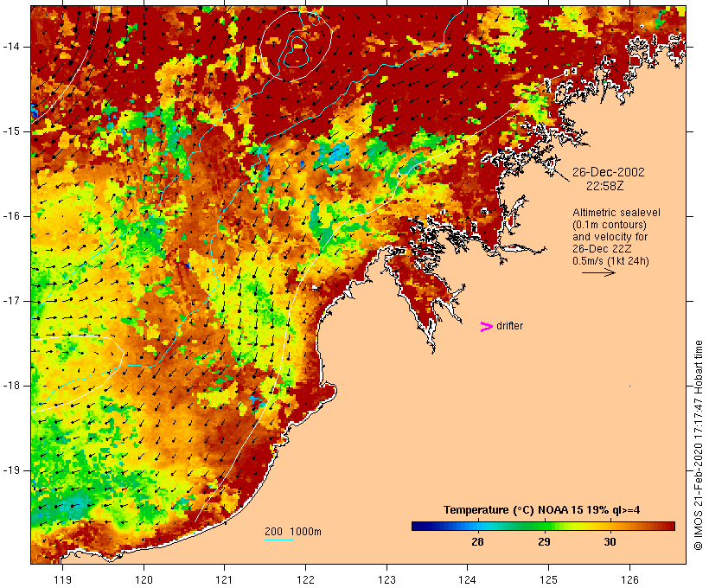This screenshot has height=588, width=709.
Task: Click the date label 26-Dec-2002
Action: [x=608, y=172]
